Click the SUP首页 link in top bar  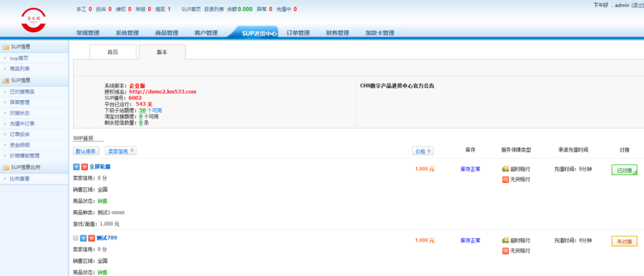(191, 9)
